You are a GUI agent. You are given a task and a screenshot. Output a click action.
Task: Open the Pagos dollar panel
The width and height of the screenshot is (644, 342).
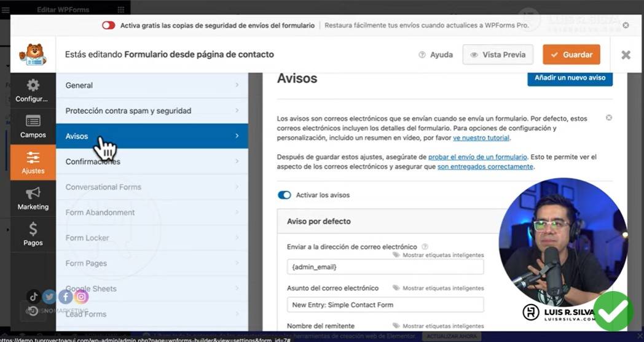click(x=33, y=234)
